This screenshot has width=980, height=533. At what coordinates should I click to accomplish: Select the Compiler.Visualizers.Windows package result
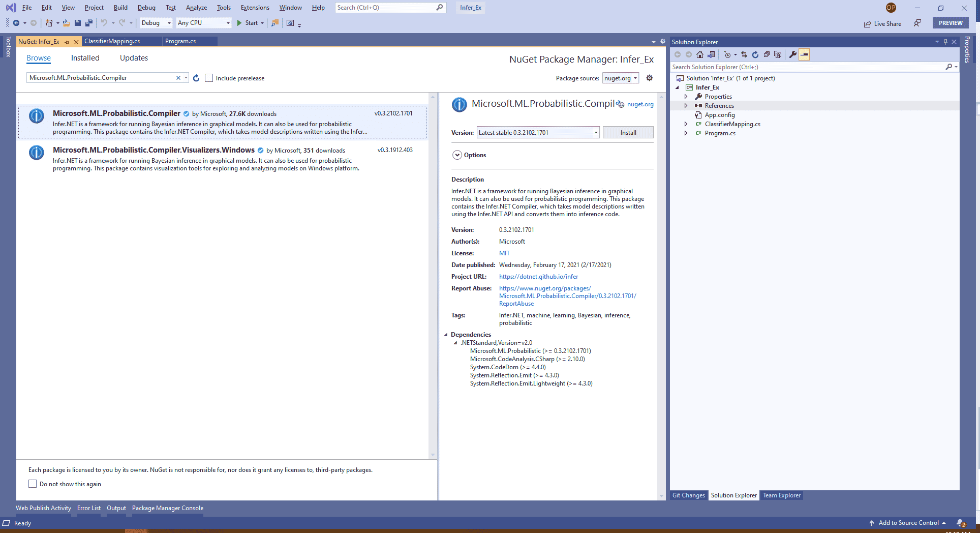222,159
